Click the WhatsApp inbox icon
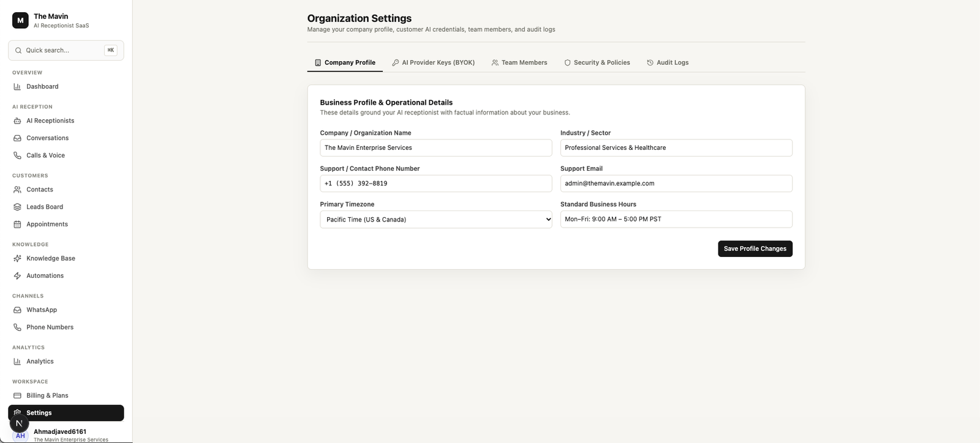 (x=17, y=310)
